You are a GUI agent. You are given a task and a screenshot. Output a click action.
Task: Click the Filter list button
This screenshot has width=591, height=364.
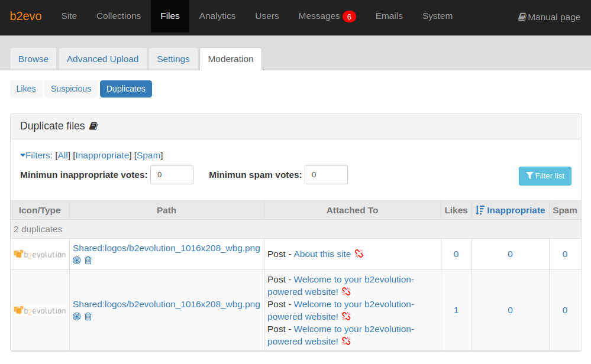pos(545,175)
